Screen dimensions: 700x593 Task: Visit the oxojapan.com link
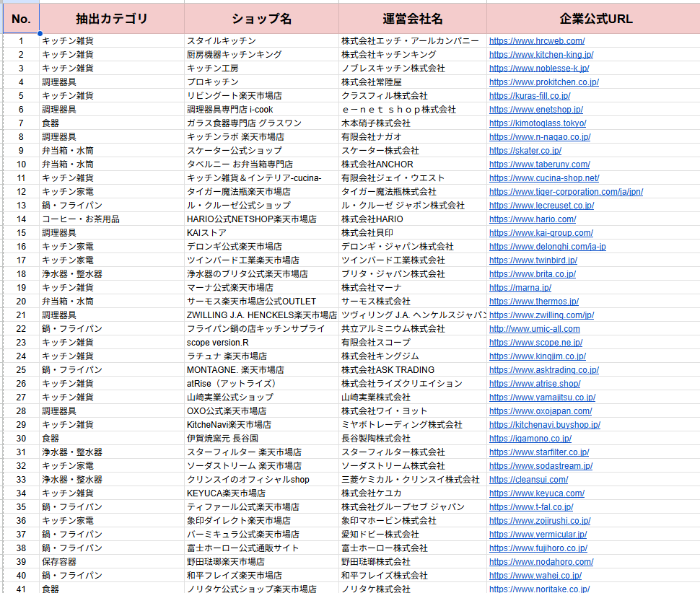pyautogui.click(x=541, y=411)
